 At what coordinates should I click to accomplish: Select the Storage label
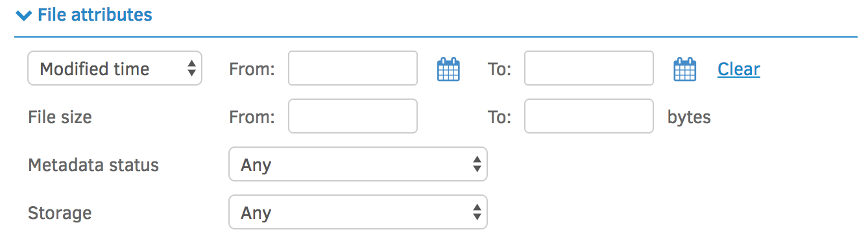60,213
